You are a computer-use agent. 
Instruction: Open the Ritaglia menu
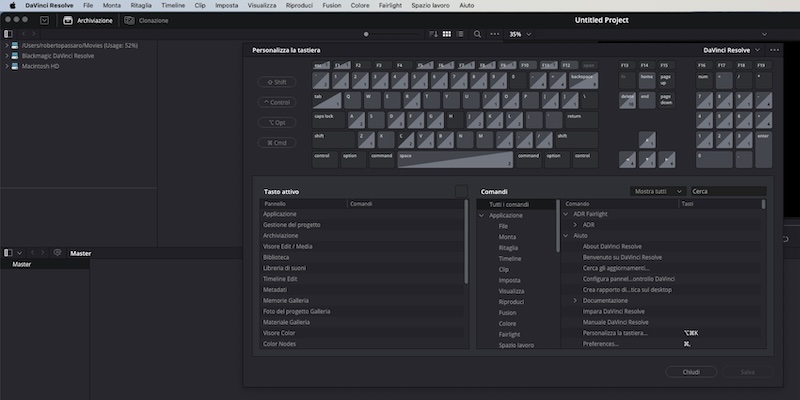tap(141, 6)
